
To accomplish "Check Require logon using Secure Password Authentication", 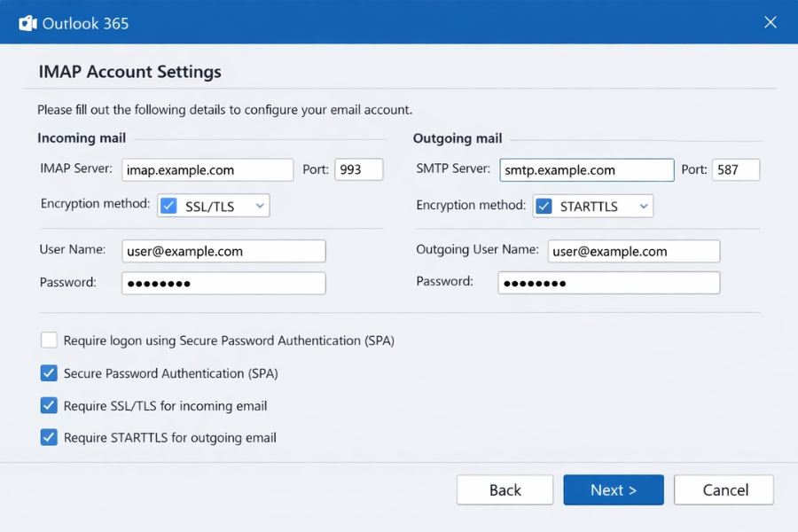I will coord(49,340).
